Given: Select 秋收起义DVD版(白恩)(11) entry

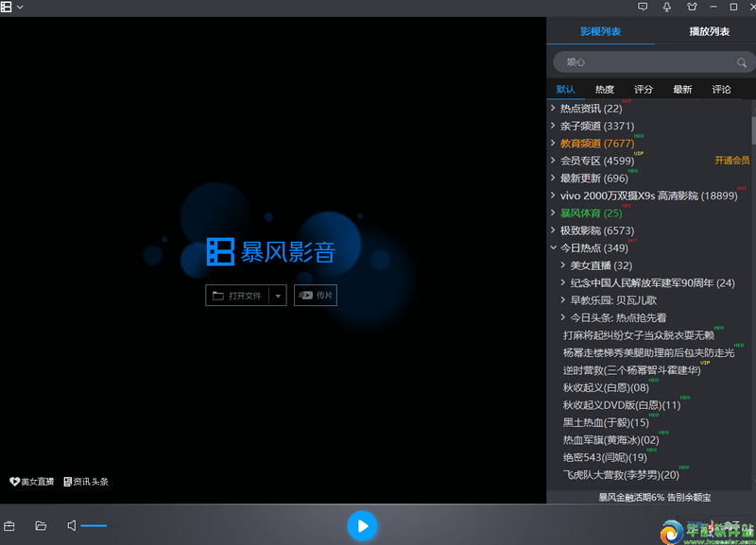Looking at the screenshot, I should [622, 405].
